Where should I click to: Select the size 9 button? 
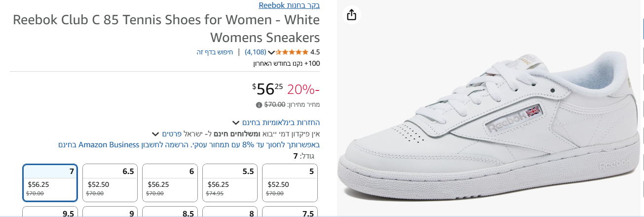(110, 213)
